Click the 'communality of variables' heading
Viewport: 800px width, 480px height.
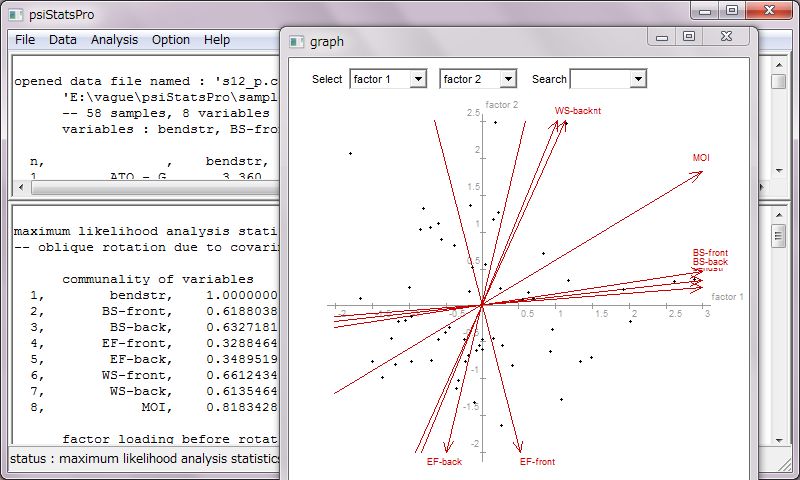pos(158,280)
